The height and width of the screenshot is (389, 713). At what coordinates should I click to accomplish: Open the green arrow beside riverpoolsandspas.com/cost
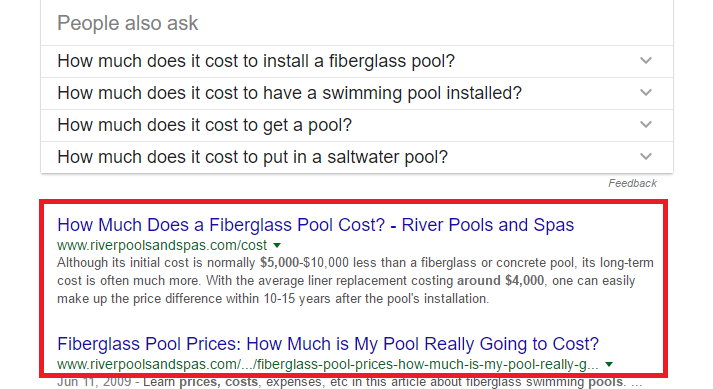[x=277, y=246]
